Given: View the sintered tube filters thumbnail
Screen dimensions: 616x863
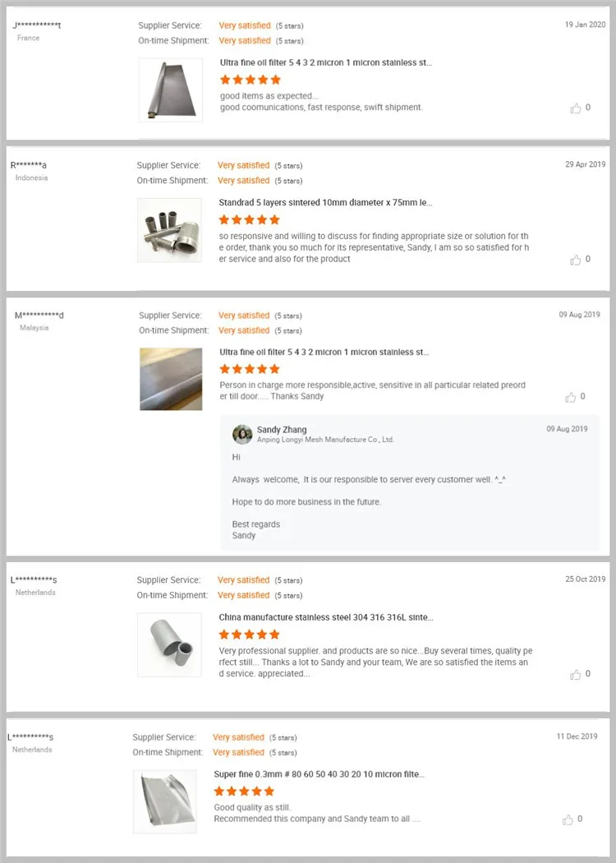Looking at the screenshot, I should coord(169,230).
